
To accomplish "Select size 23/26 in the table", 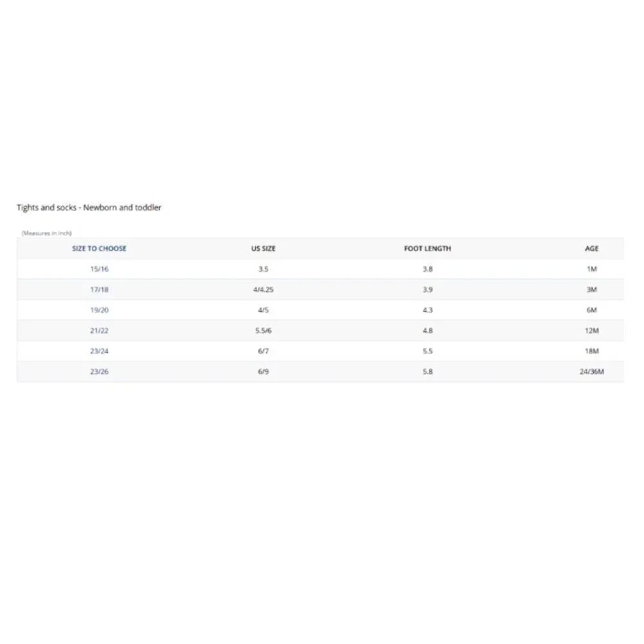I will coord(99,372).
